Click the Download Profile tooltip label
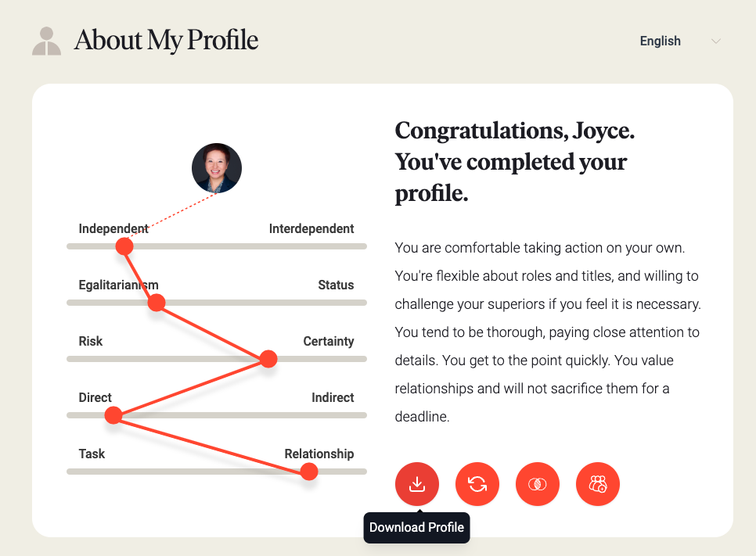Image resolution: width=756 pixels, height=556 pixels. (416, 528)
